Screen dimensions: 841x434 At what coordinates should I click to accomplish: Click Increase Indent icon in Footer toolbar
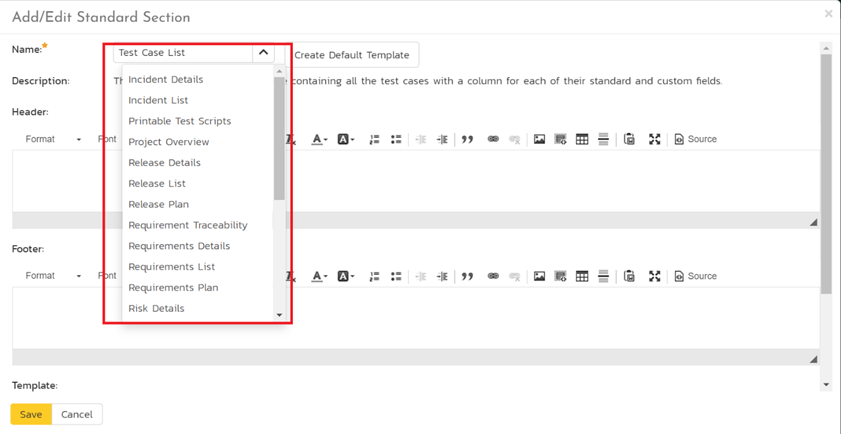(442, 276)
